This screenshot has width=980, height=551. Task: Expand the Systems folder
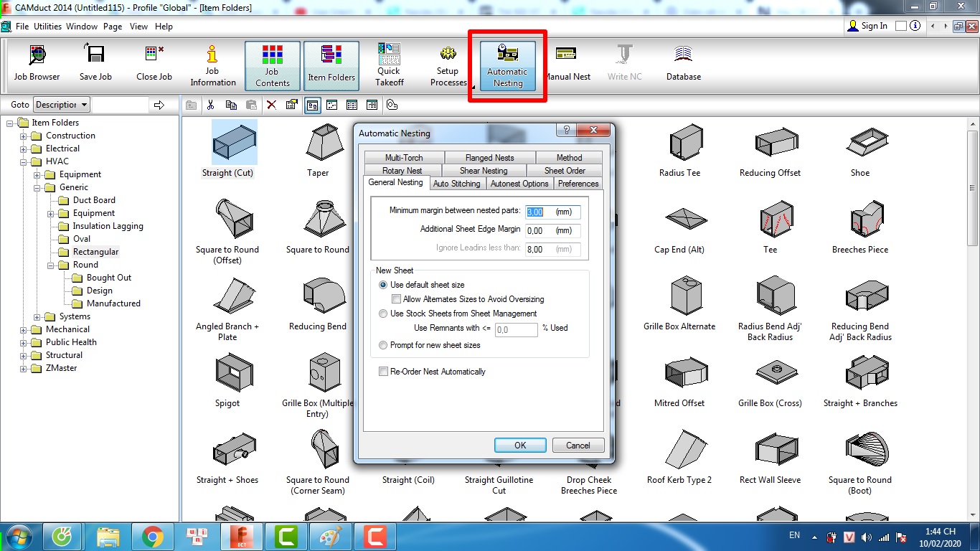pos(37,316)
